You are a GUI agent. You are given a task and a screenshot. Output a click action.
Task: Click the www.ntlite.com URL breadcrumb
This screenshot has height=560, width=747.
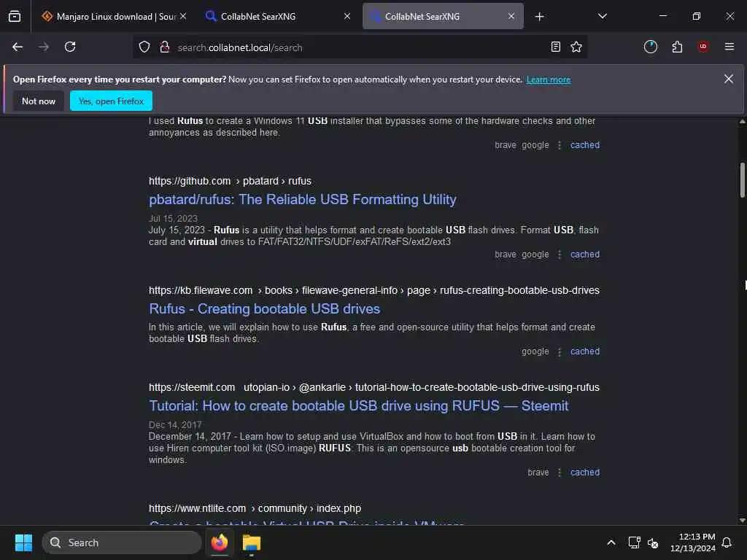click(255, 508)
